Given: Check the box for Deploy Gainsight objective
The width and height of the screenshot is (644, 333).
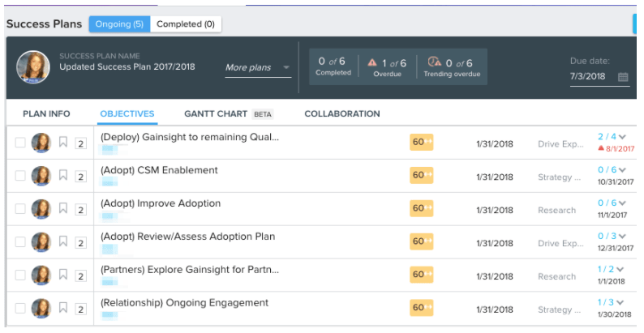Looking at the screenshot, I should pos(20,143).
